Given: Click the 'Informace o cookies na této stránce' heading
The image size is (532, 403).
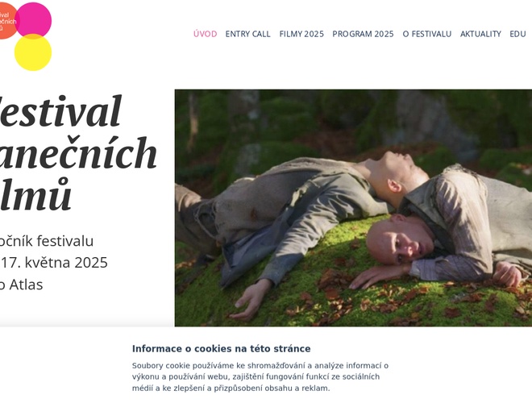Looking at the screenshot, I should [x=221, y=349].
